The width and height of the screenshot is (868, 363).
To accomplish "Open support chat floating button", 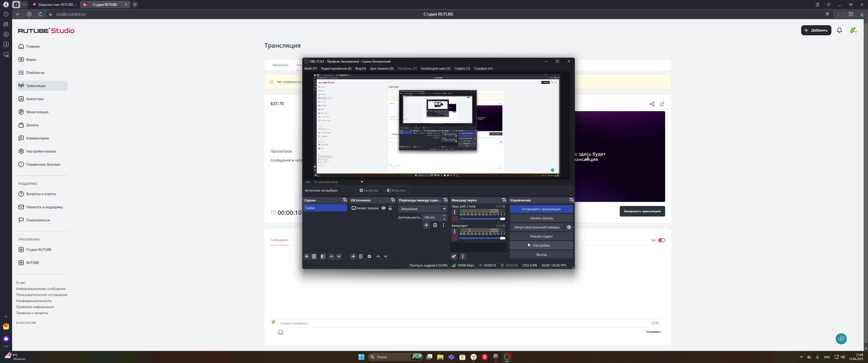I will click(841, 339).
